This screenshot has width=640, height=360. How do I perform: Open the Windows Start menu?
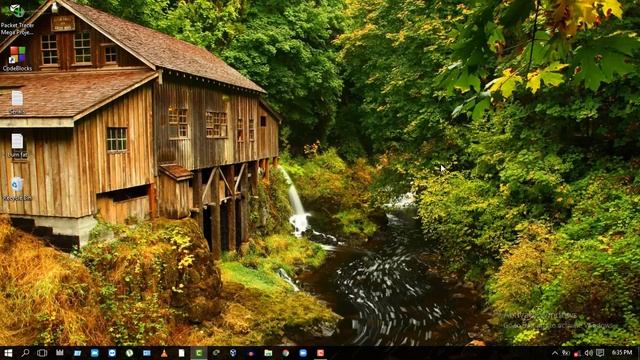(8, 353)
